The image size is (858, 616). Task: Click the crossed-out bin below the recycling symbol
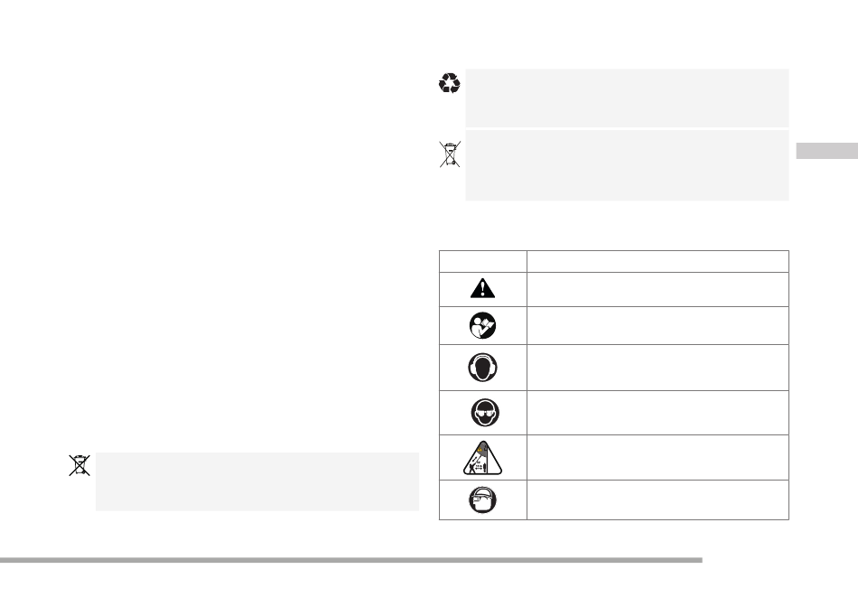pos(450,154)
